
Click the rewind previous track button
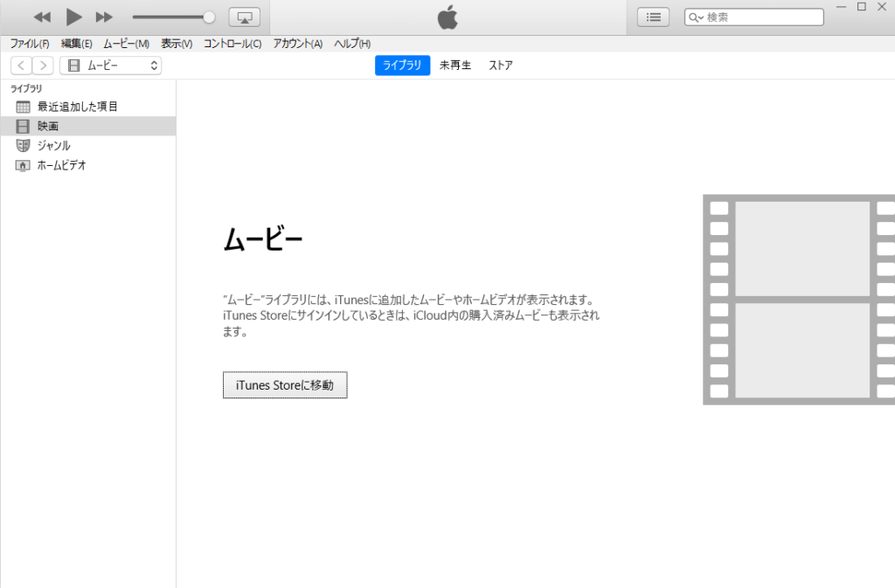coord(42,17)
